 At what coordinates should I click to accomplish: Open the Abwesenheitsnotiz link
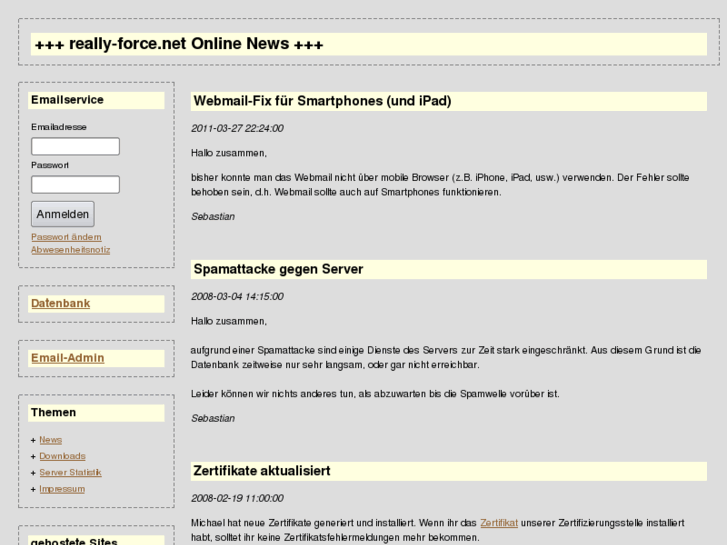tap(70, 250)
